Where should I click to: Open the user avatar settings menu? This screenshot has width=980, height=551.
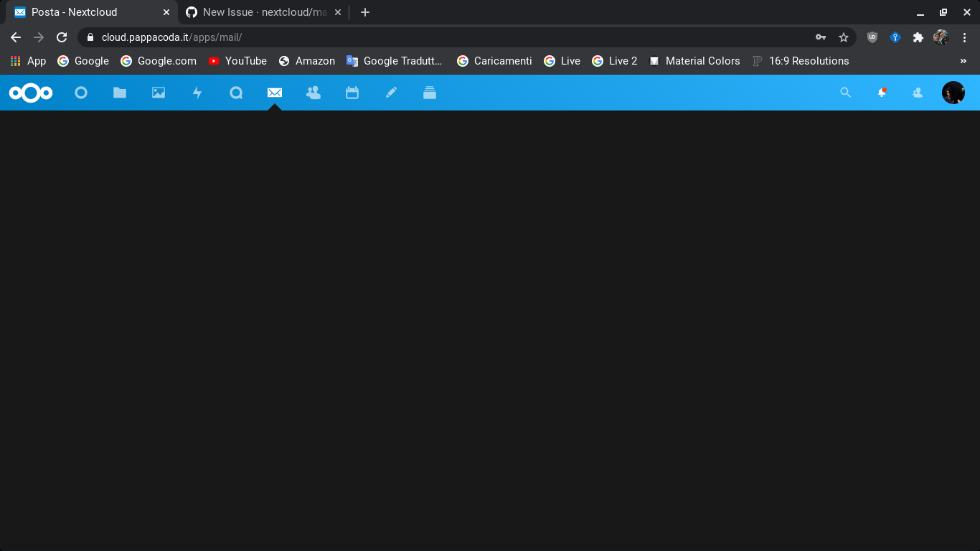[953, 93]
